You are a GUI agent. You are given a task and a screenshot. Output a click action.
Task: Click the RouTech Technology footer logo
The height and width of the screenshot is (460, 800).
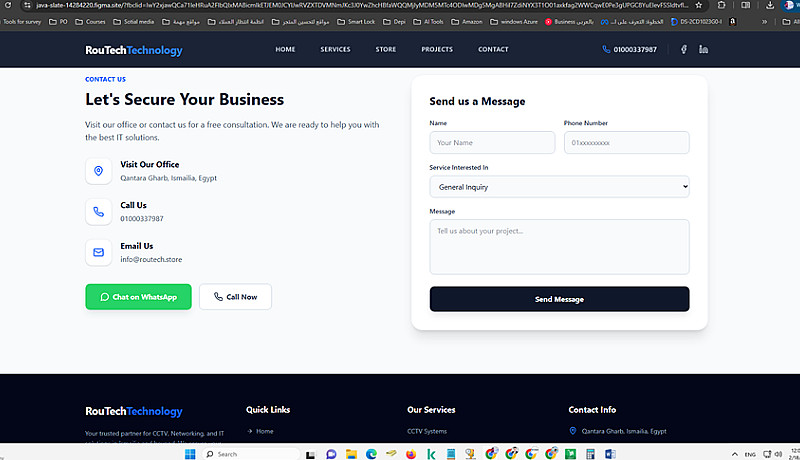[134, 411]
